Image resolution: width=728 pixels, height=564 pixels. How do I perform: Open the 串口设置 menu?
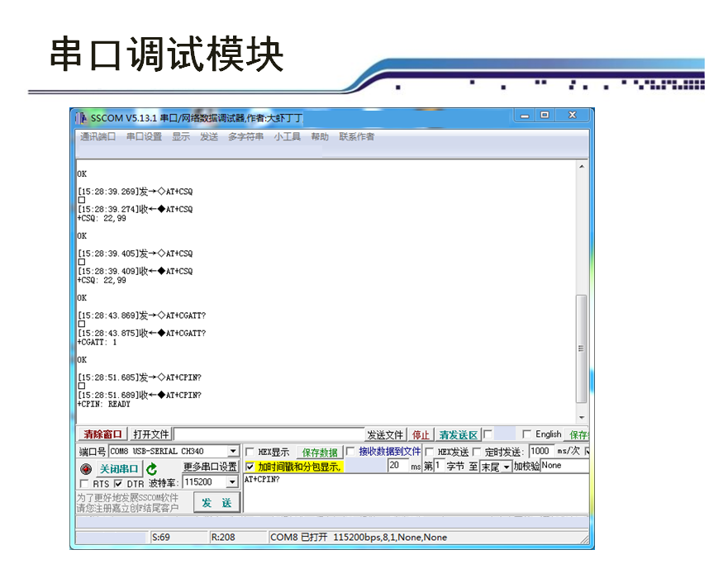pos(144,136)
